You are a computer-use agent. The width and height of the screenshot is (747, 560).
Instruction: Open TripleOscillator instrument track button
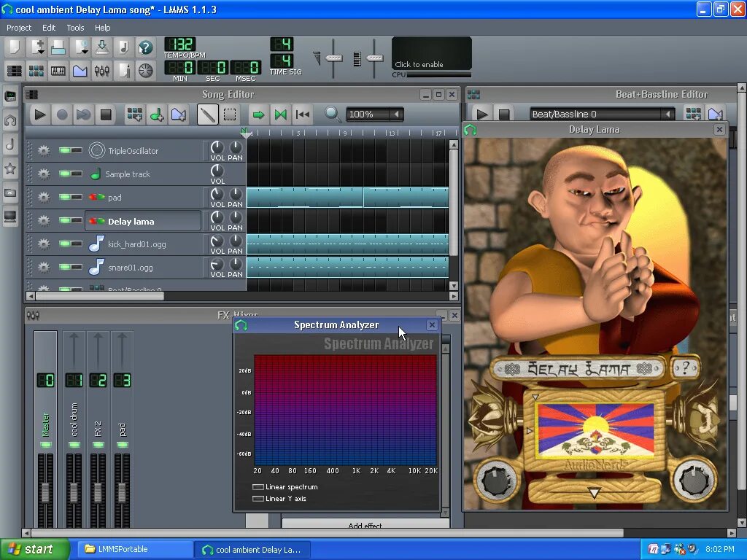144,151
